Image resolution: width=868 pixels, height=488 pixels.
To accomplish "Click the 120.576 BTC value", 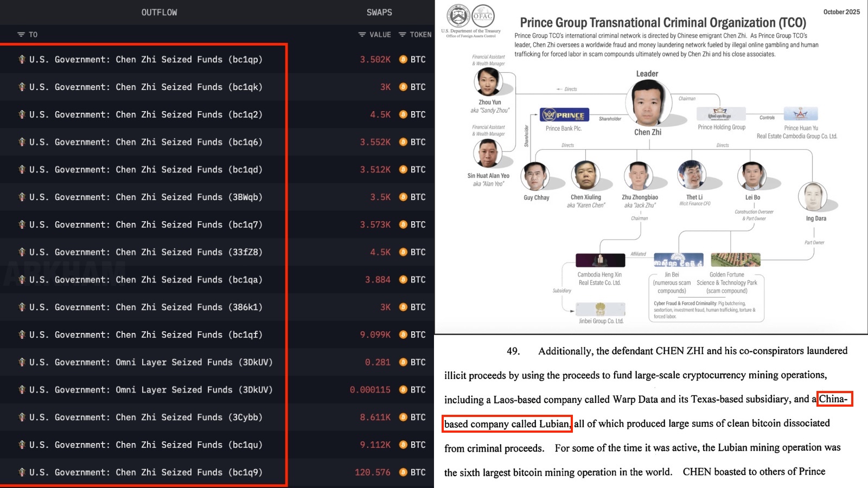I will coord(373,472).
